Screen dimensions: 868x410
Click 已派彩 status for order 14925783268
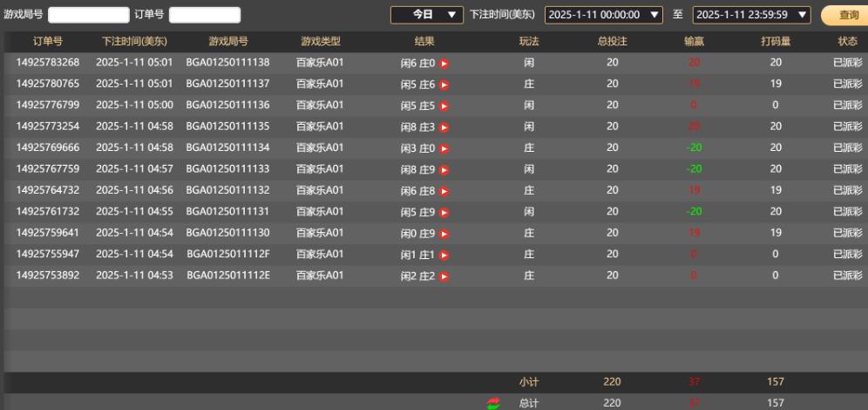coord(847,63)
